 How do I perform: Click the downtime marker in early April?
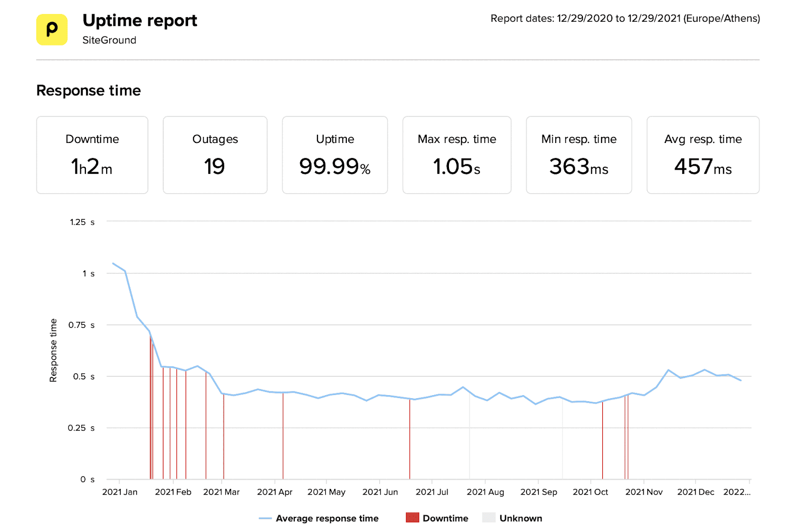click(283, 436)
